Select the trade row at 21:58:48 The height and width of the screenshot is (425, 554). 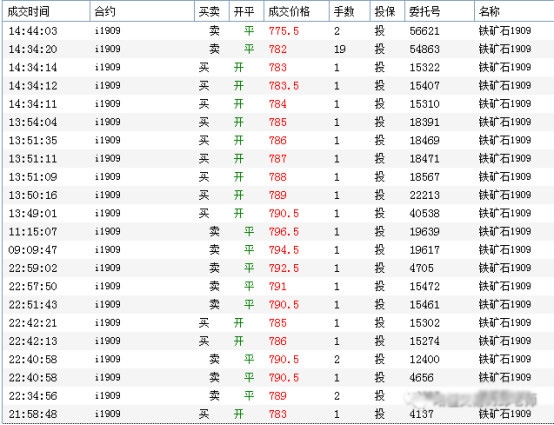[x=278, y=414]
